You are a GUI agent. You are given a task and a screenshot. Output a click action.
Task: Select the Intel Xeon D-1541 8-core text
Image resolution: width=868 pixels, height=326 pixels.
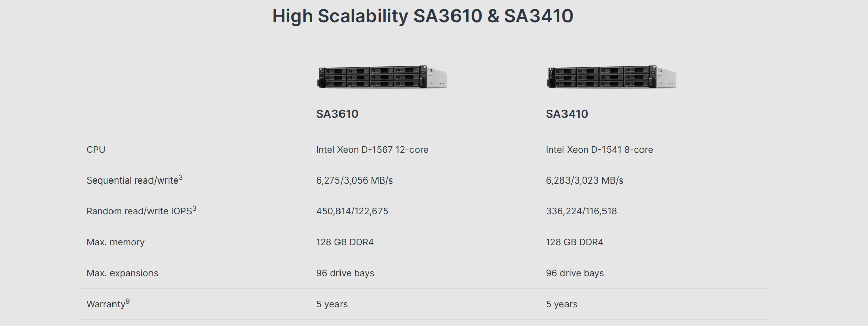[x=599, y=150]
